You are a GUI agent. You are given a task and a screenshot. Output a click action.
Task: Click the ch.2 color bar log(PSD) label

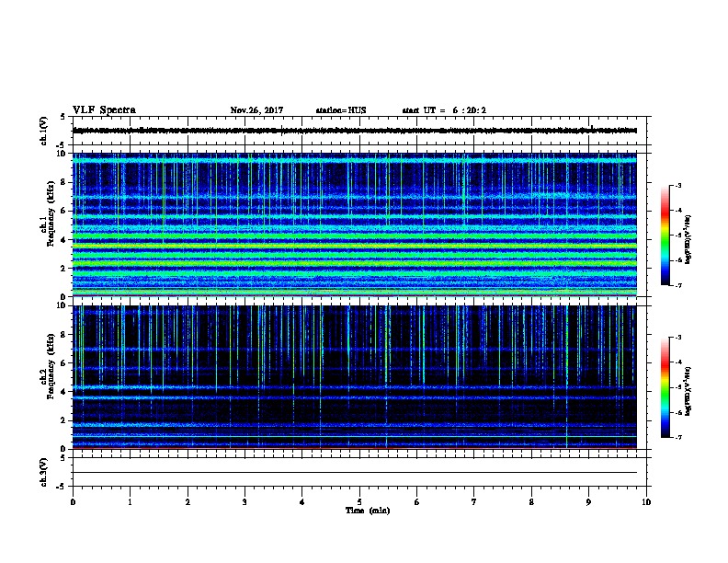click(688, 391)
